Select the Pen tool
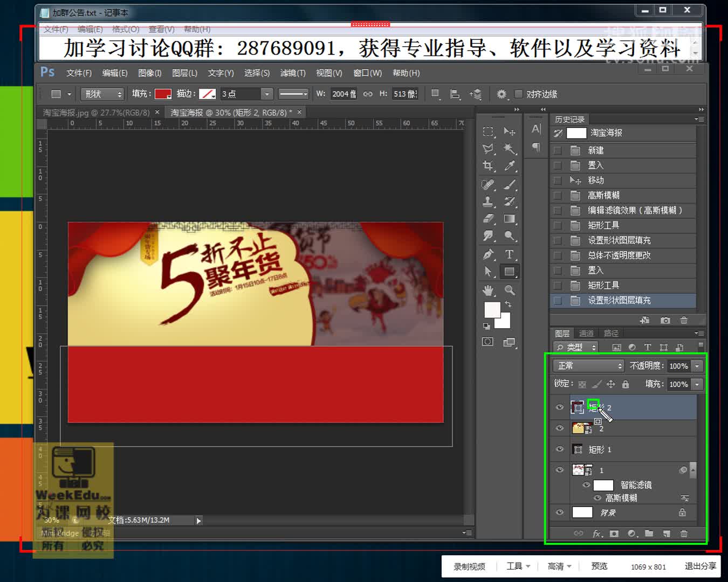This screenshot has width=728, height=582. pos(488,254)
